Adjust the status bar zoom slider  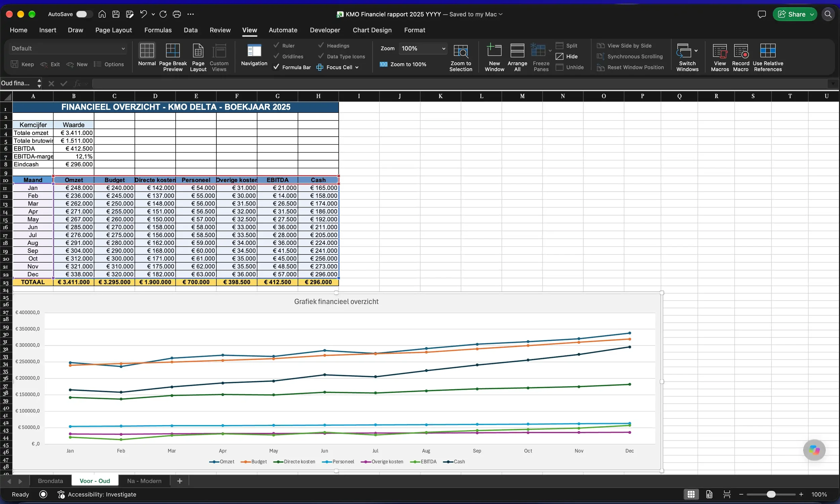click(x=771, y=495)
